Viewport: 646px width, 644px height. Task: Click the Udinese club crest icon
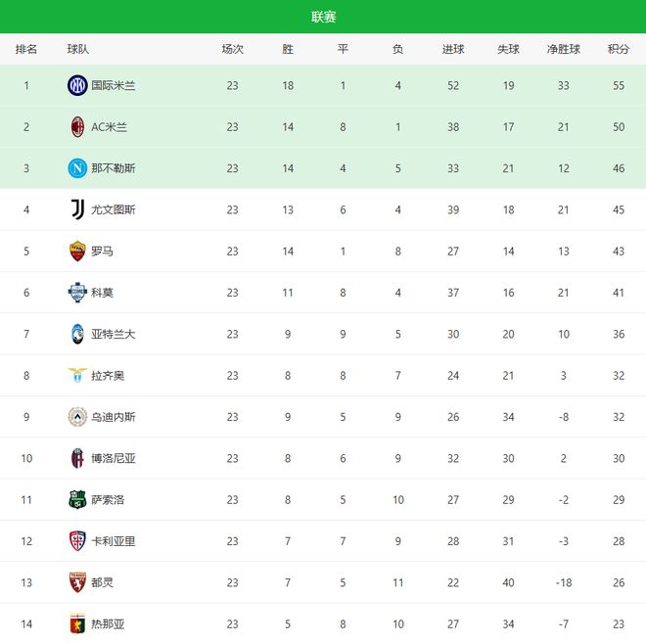point(77,417)
